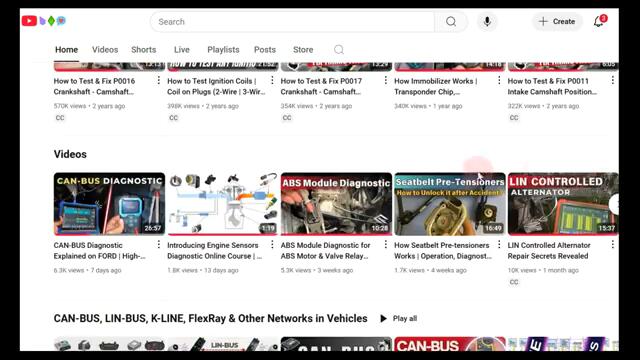Open channel search magnifier in tab bar
640x360 pixels.
tap(339, 50)
